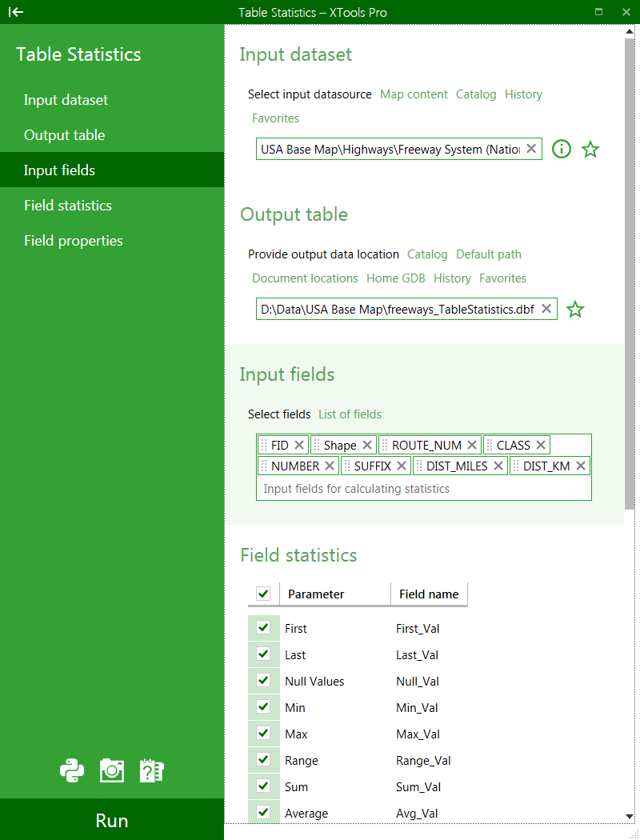
Task: Click the DIST_KM tag drag handle
Action: pos(516,466)
